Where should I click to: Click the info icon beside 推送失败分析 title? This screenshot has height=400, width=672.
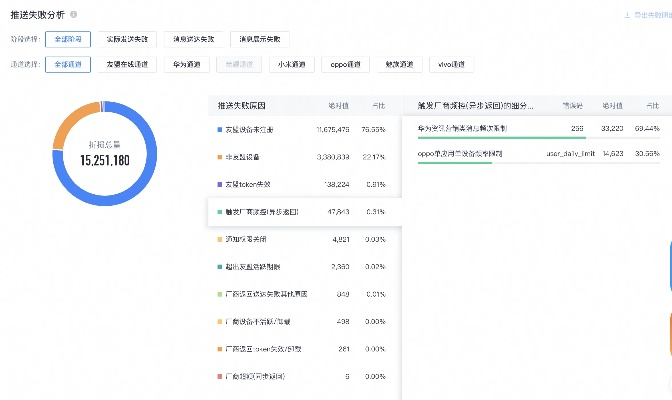74,15
